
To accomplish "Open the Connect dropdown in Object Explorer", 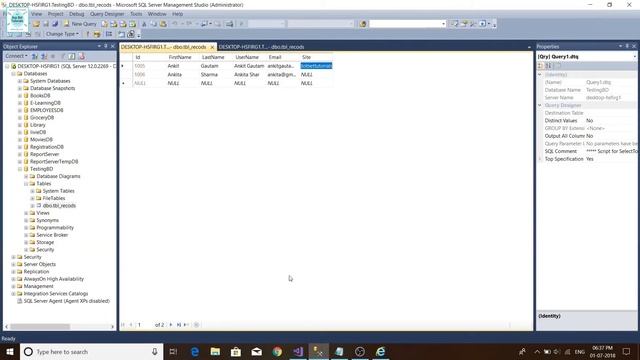I will pyautogui.click(x=16, y=56).
